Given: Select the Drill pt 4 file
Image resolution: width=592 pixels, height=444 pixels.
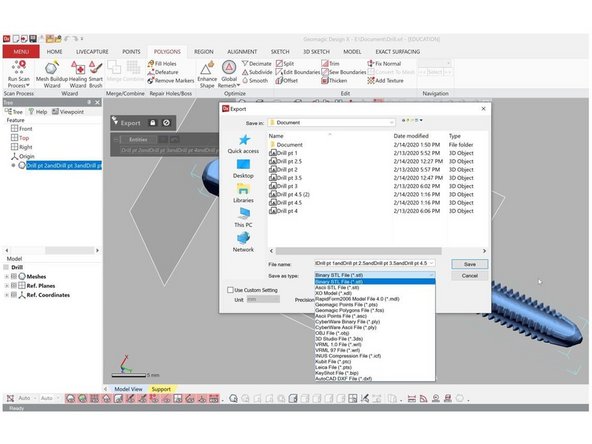Looking at the screenshot, I should pyautogui.click(x=283, y=211).
